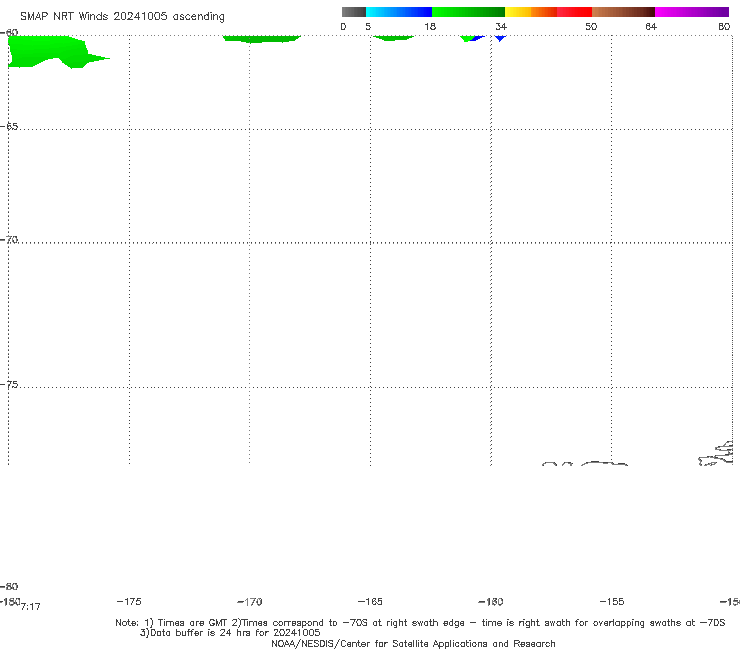Click the blue wind triangle at -160 longitude
The image size is (740, 650).
coord(500,38)
